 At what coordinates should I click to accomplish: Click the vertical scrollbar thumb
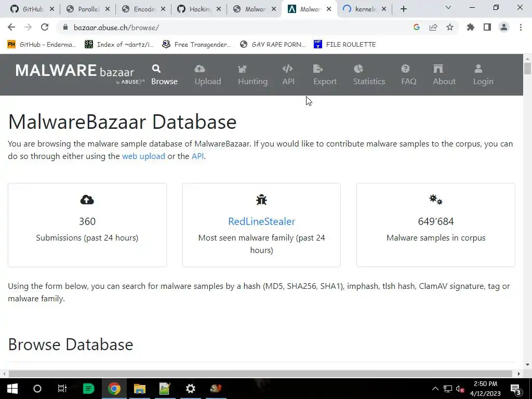[x=527, y=68]
